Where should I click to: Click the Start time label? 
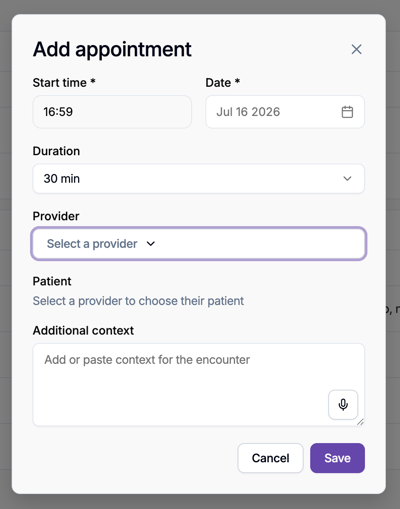pyautogui.click(x=64, y=83)
